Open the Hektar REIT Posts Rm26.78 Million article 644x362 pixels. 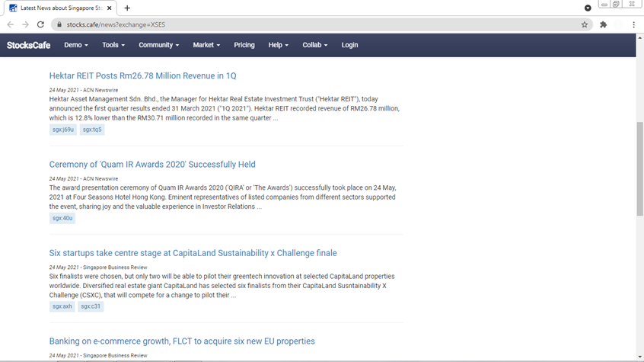pyautogui.click(x=142, y=75)
